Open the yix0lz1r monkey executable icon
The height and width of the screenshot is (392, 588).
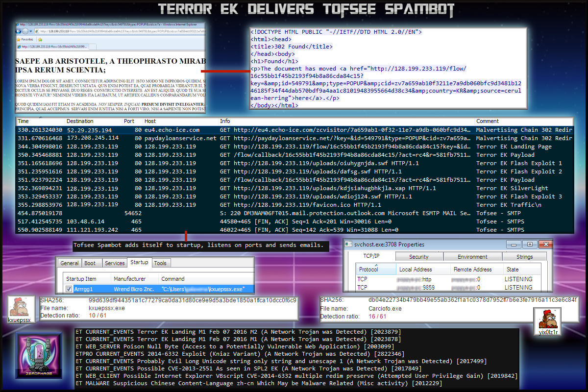click(548, 318)
